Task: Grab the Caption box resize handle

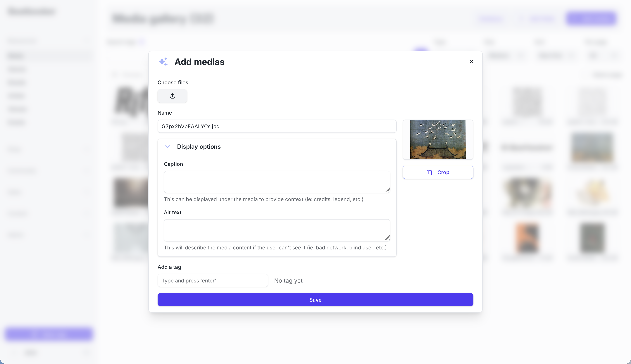Action: click(x=387, y=190)
